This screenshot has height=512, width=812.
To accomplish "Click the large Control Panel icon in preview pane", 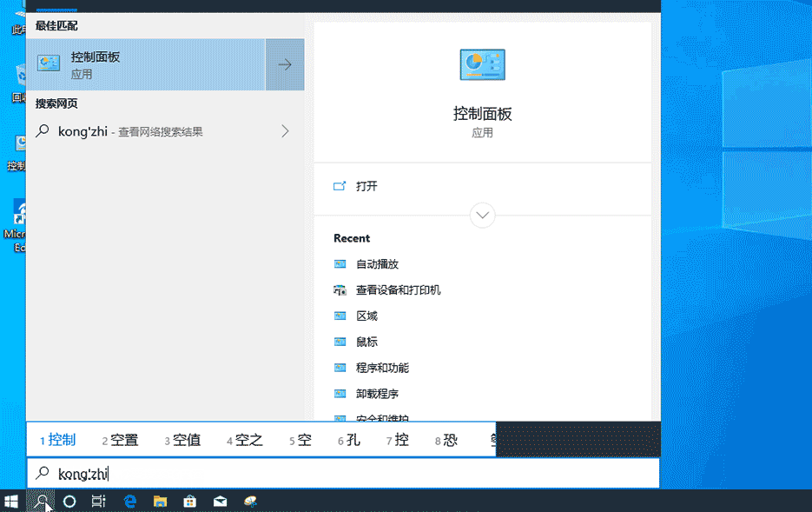I will (x=481, y=64).
